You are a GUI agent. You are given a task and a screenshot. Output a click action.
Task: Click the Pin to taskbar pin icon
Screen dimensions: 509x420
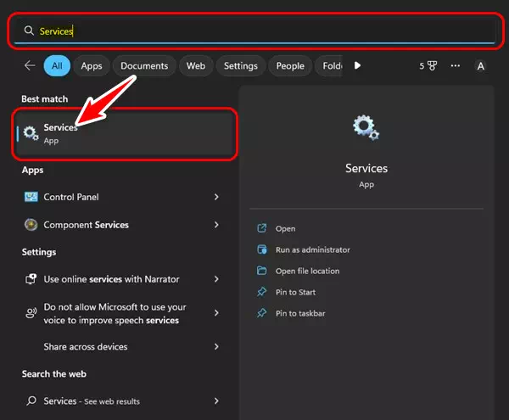[261, 313]
